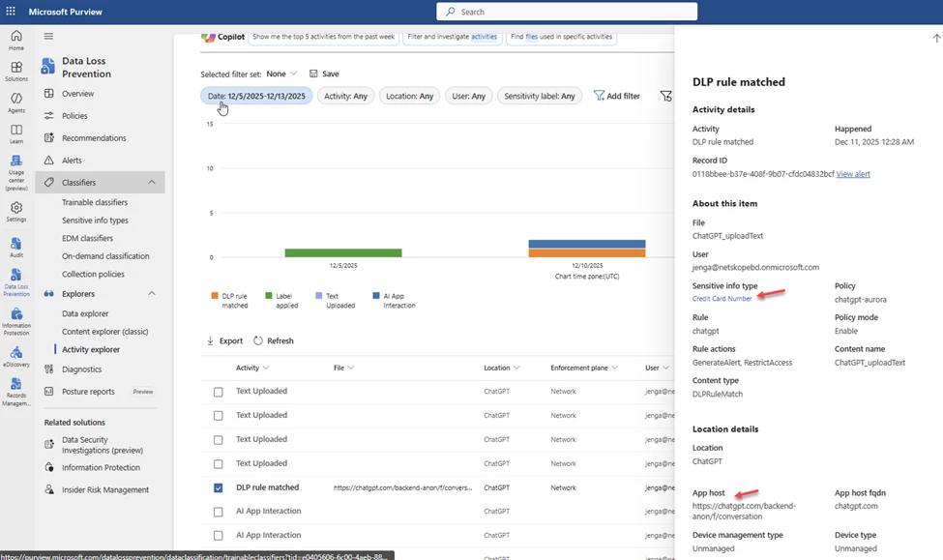Sort by the Enforcement plane column header

tap(584, 368)
